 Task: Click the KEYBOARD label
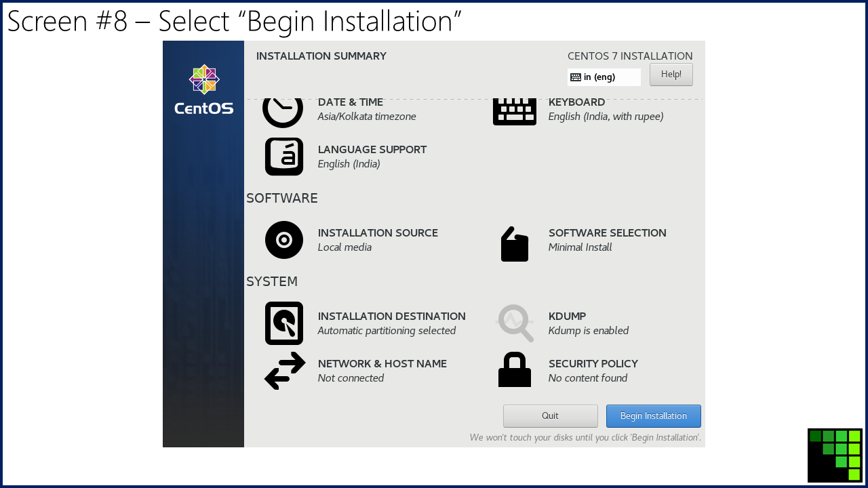[577, 102]
